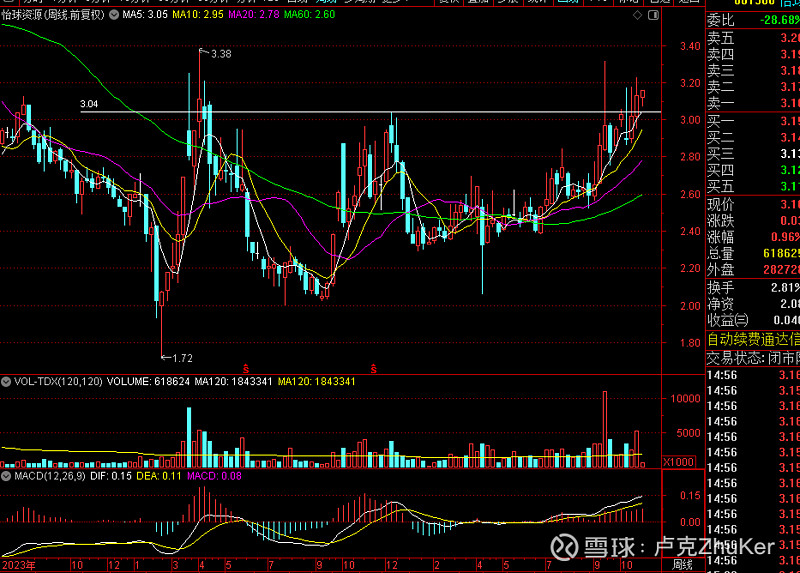
Task: Click the 净资 net assets row
Action: coord(753,305)
